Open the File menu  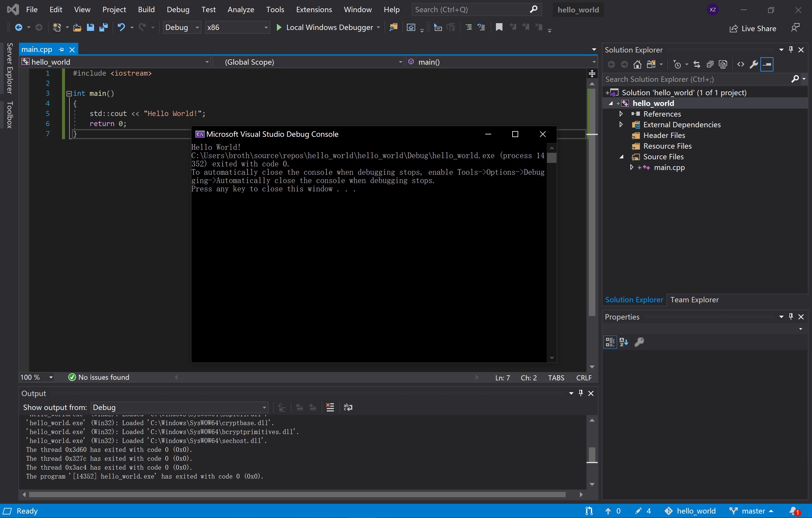[x=32, y=9]
